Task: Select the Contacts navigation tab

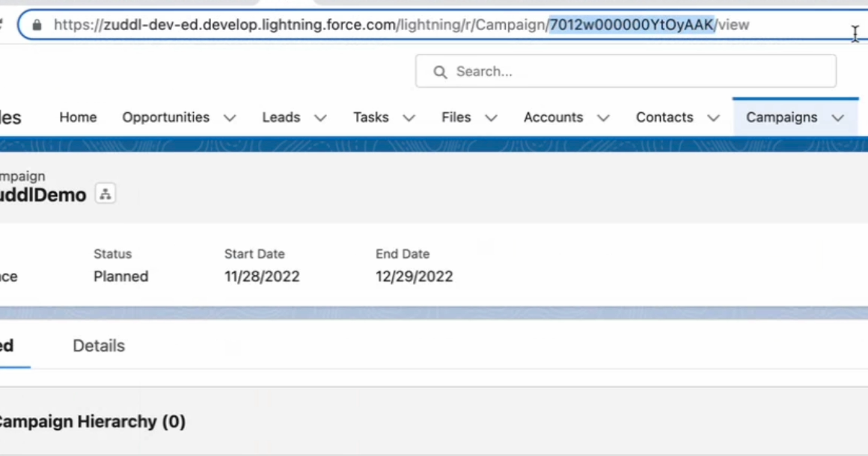Action: [x=664, y=117]
